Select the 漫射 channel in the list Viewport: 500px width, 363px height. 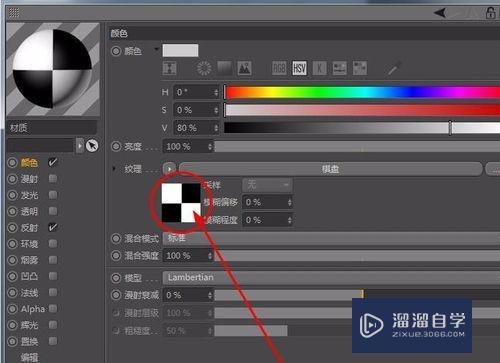click(29, 179)
